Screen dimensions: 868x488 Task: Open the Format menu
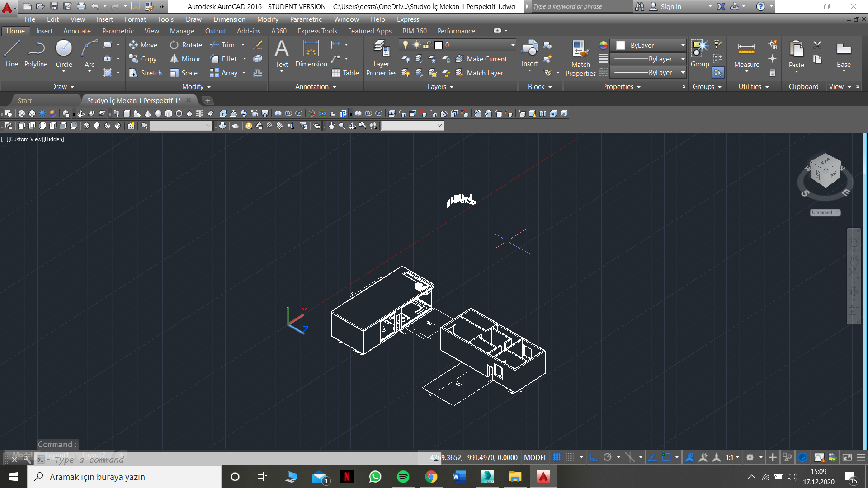coord(135,19)
